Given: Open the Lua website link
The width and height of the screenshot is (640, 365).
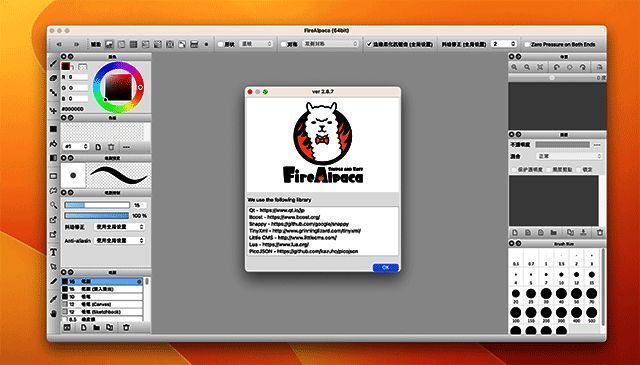Looking at the screenshot, I should [x=285, y=244].
